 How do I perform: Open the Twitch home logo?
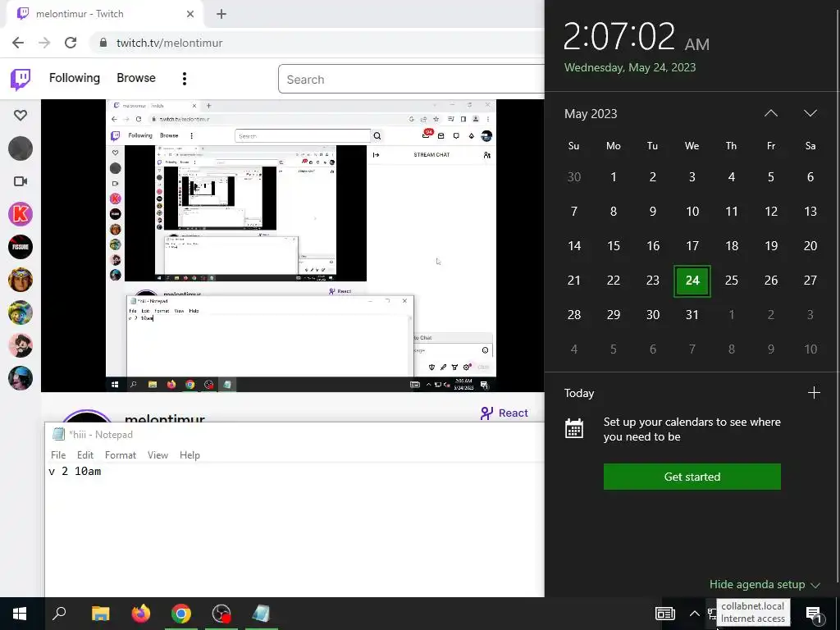[21, 79]
